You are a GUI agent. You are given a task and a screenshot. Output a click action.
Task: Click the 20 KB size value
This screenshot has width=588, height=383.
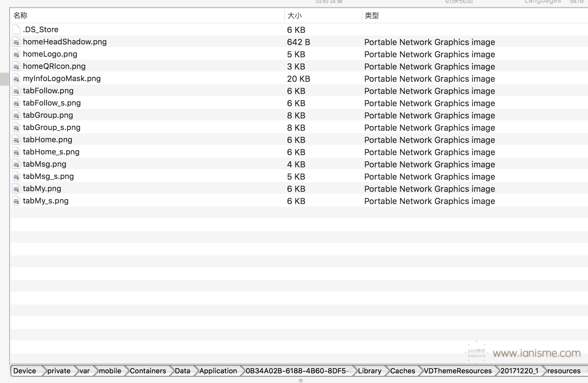click(x=299, y=79)
